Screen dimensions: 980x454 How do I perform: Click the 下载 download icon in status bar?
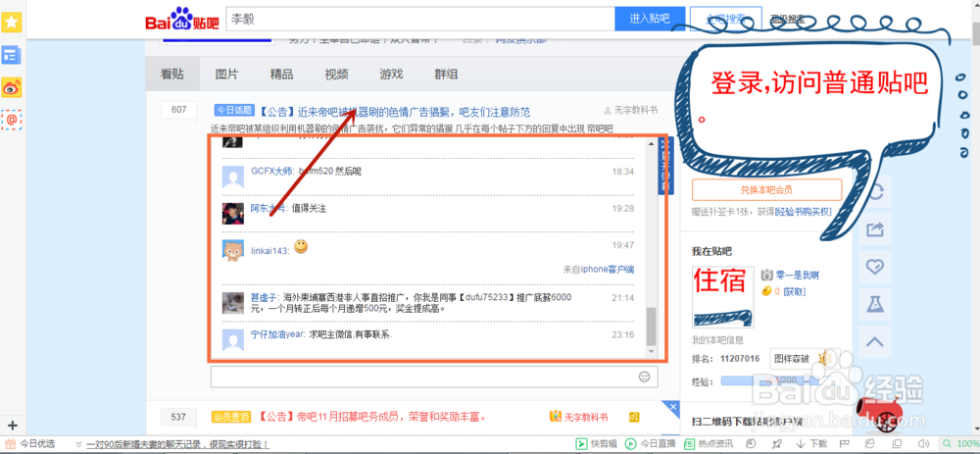[813, 444]
